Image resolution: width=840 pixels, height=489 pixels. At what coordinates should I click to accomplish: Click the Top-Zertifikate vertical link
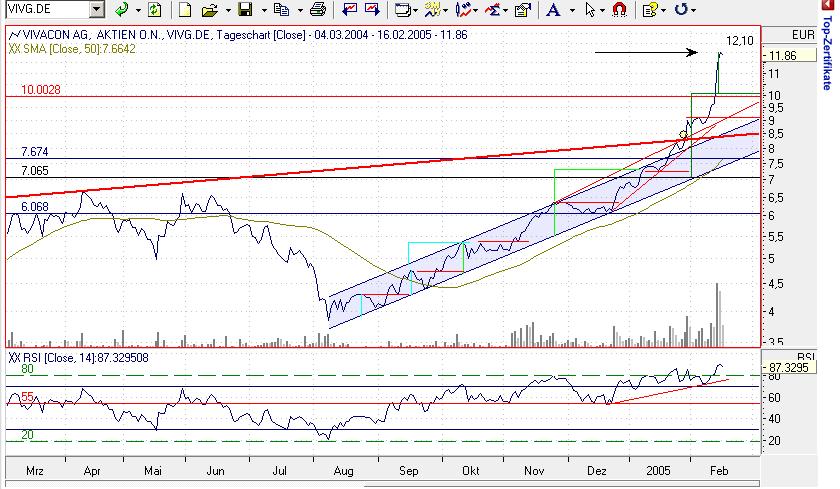(x=827, y=45)
